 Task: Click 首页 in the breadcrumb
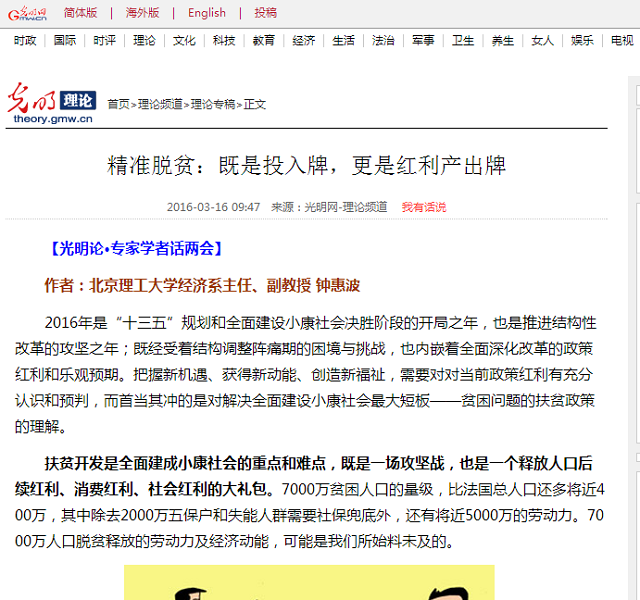coord(118,104)
